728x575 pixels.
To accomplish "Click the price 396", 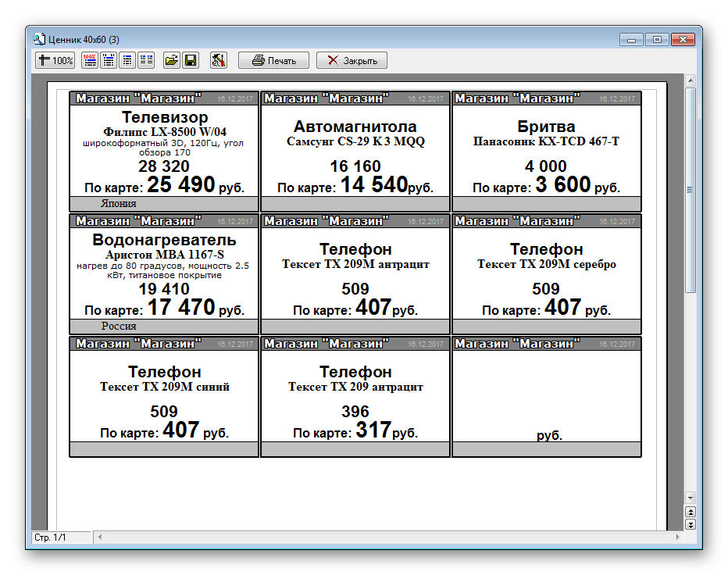I will (x=355, y=412).
